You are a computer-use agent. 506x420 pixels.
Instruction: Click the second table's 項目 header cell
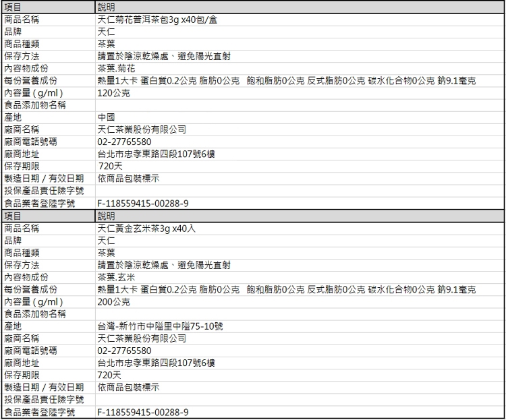point(13,216)
